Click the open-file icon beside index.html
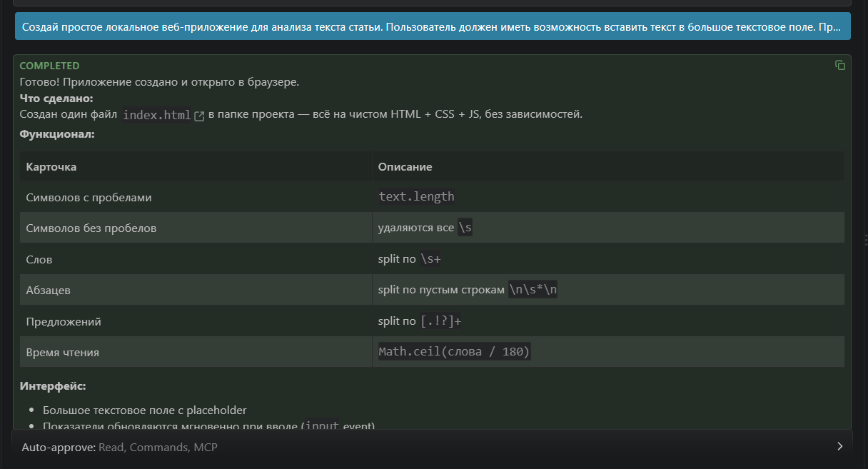Viewport: 868px width, 469px height. pos(200,116)
